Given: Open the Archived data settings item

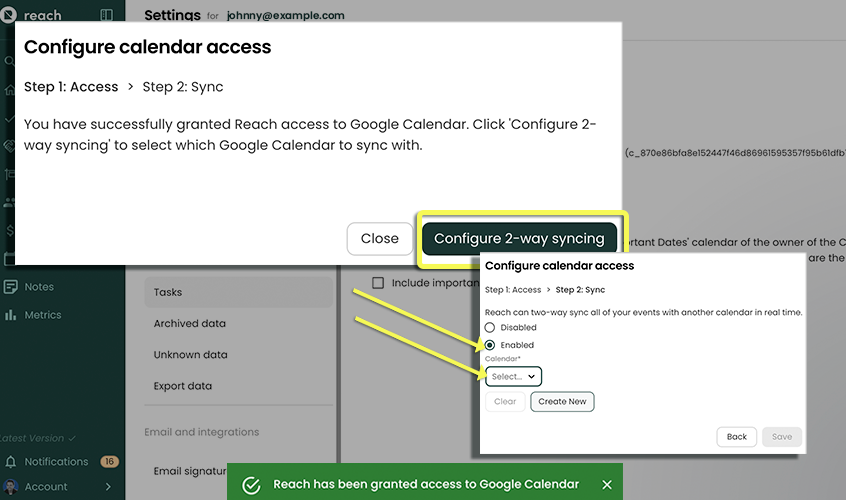Looking at the screenshot, I should [x=189, y=324].
